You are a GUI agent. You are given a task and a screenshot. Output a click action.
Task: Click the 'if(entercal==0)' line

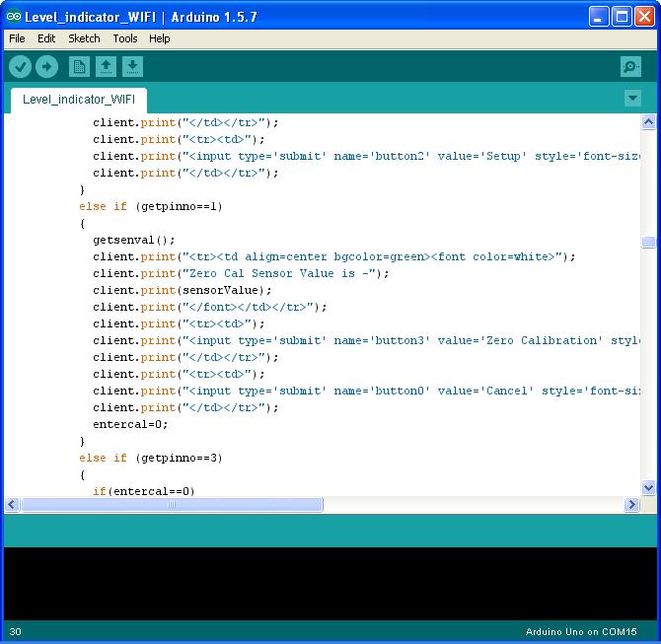click(144, 491)
